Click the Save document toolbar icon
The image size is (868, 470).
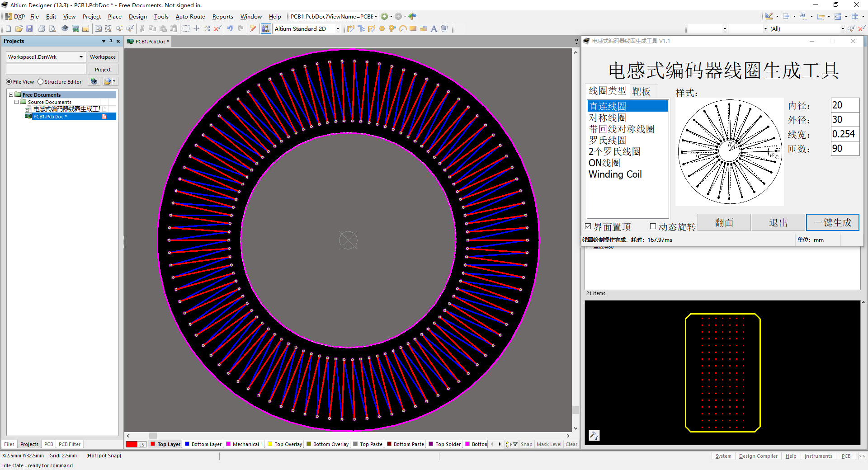click(29, 28)
